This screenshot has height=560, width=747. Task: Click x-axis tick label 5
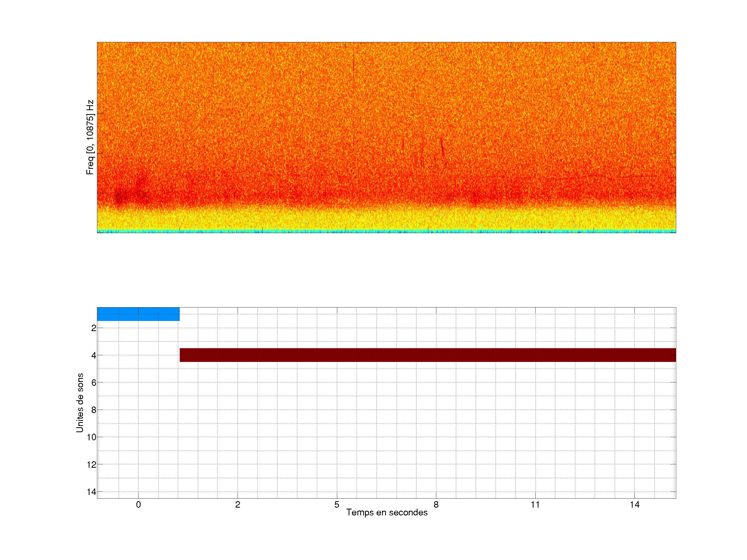point(337,505)
